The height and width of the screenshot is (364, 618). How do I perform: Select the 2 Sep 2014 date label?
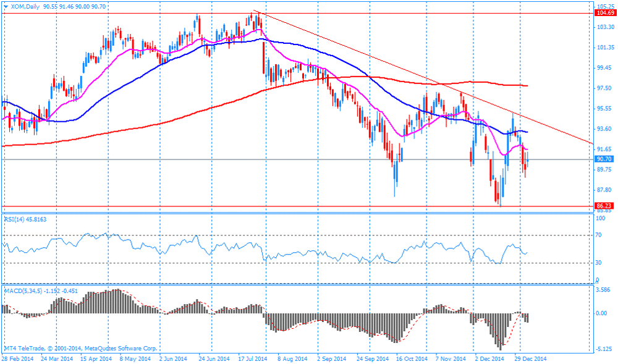tap(331, 358)
